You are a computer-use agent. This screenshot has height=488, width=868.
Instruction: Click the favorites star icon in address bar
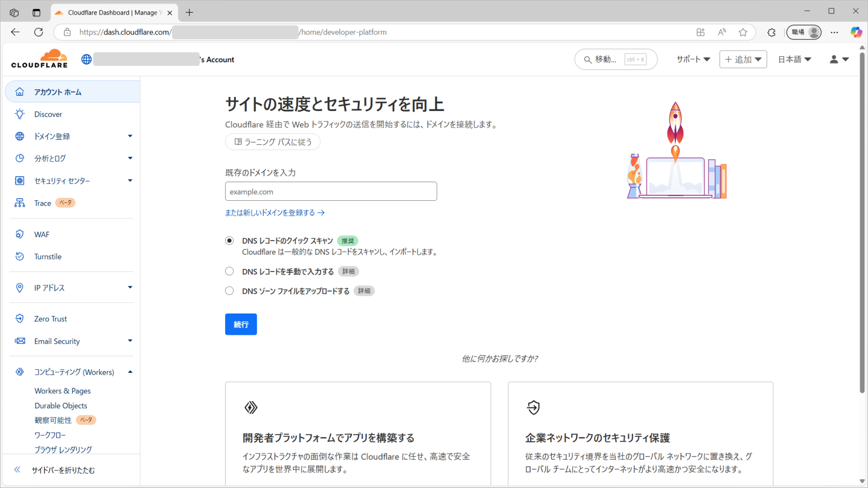(743, 32)
